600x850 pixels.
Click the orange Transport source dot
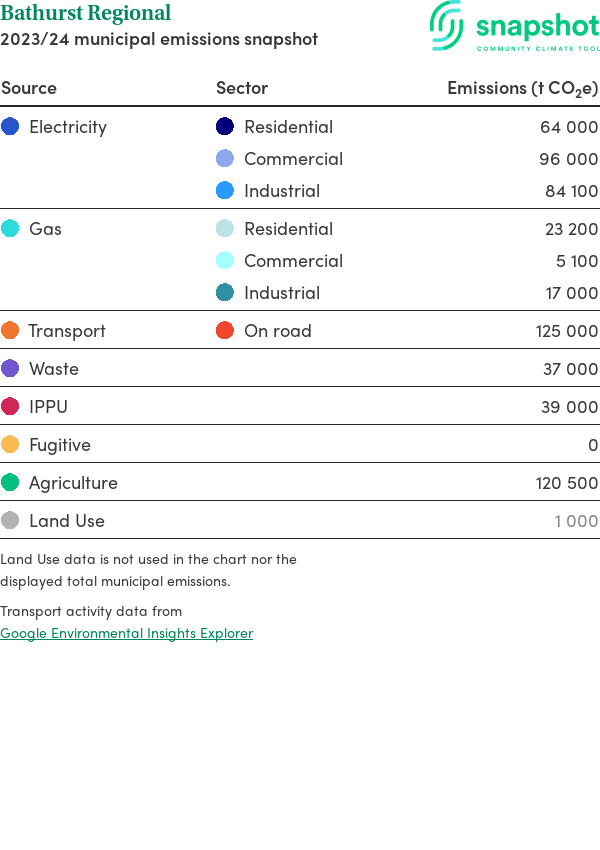point(10,331)
